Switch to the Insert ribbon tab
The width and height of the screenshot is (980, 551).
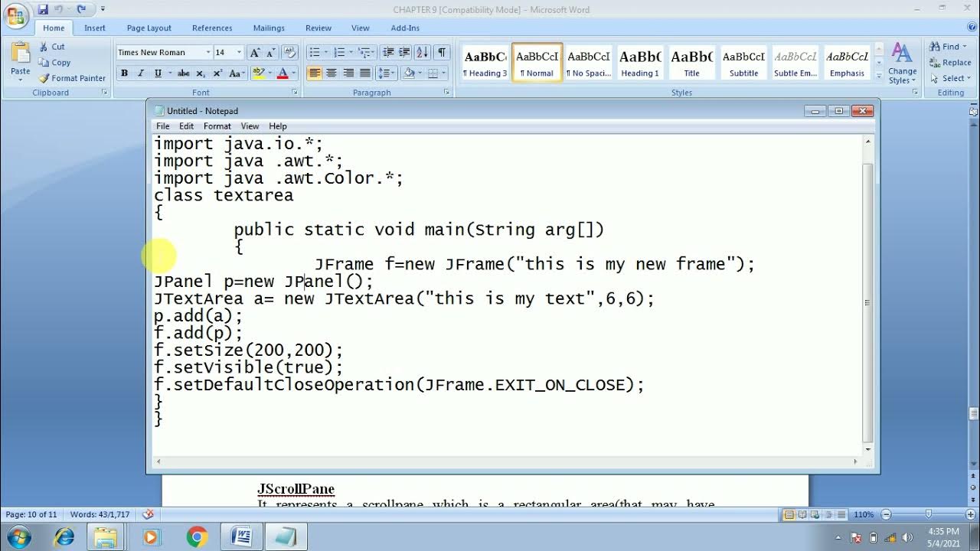(95, 28)
